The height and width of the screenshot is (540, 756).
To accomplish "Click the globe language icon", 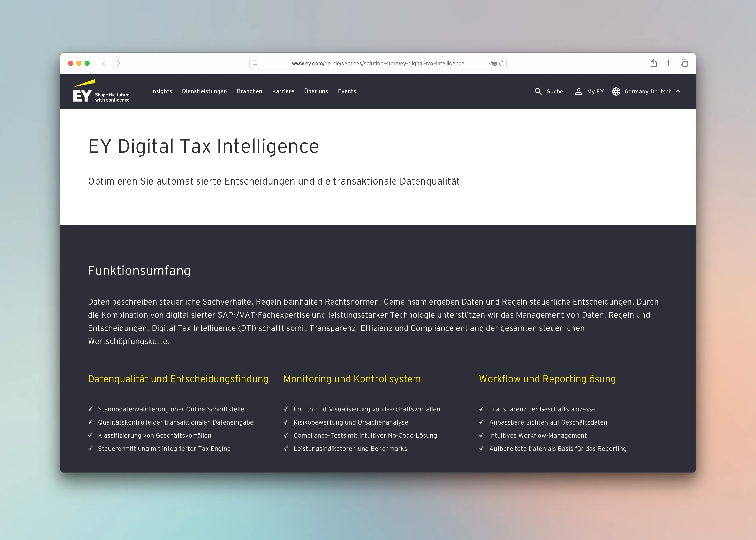I will pyautogui.click(x=616, y=91).
